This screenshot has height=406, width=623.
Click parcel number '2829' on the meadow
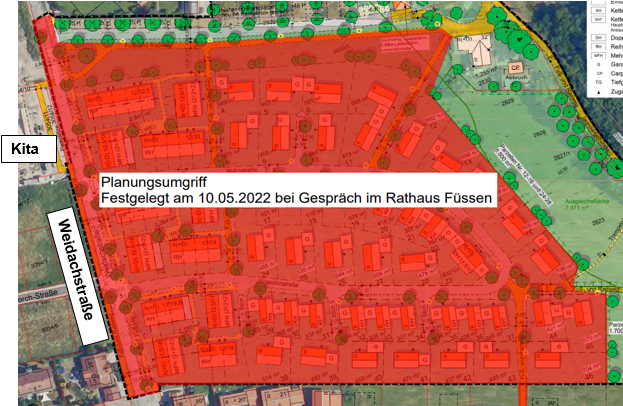(x=507, y=103)
